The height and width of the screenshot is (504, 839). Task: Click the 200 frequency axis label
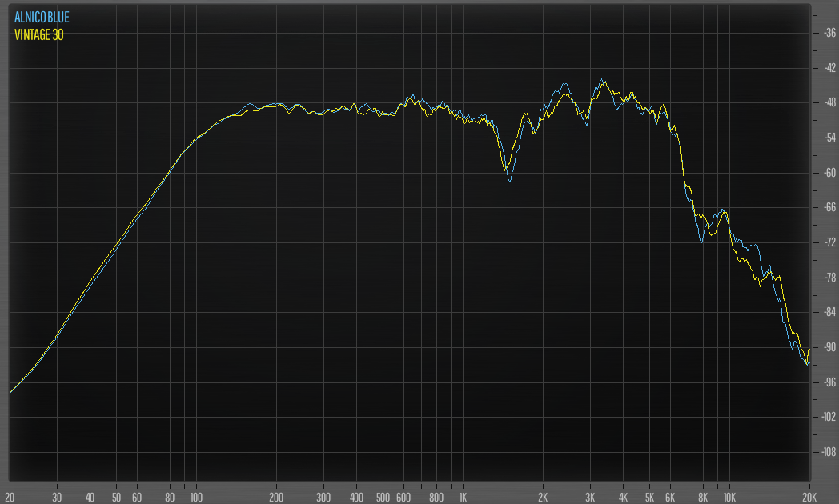276,497
